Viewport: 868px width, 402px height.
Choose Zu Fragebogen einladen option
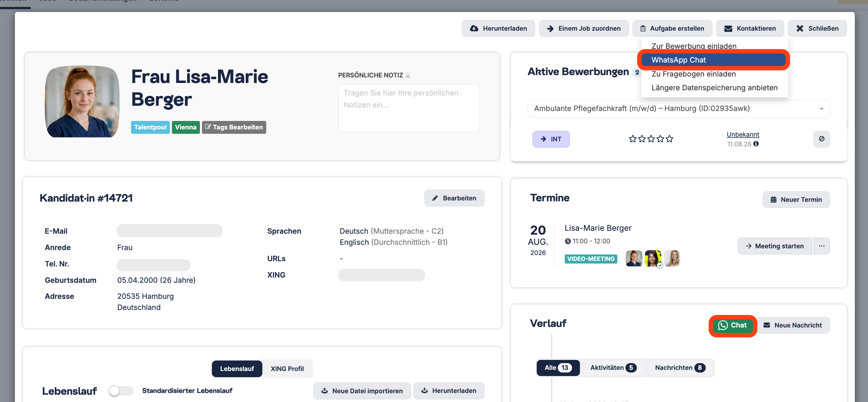click(x=693, y=74)
